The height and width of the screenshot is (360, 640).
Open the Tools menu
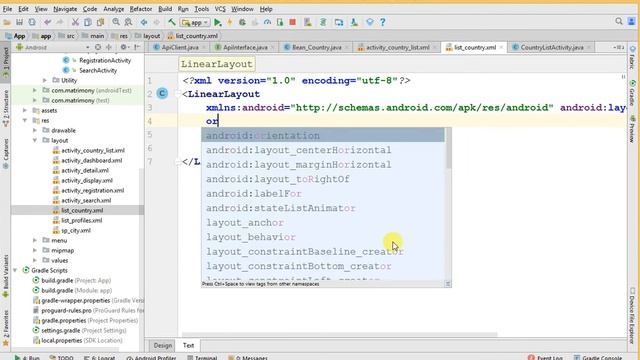point(201,9)
